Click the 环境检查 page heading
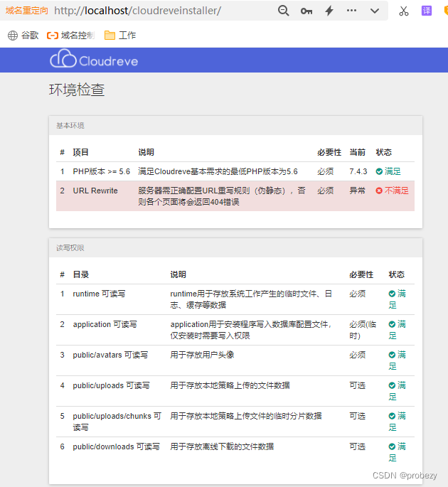Image resolution: width=448 pixels, height=487 pixels. 77,90
